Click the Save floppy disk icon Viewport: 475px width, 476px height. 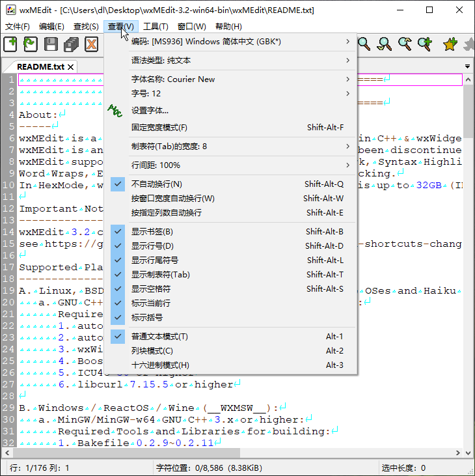pyautogui.click(x=51, y=44)
